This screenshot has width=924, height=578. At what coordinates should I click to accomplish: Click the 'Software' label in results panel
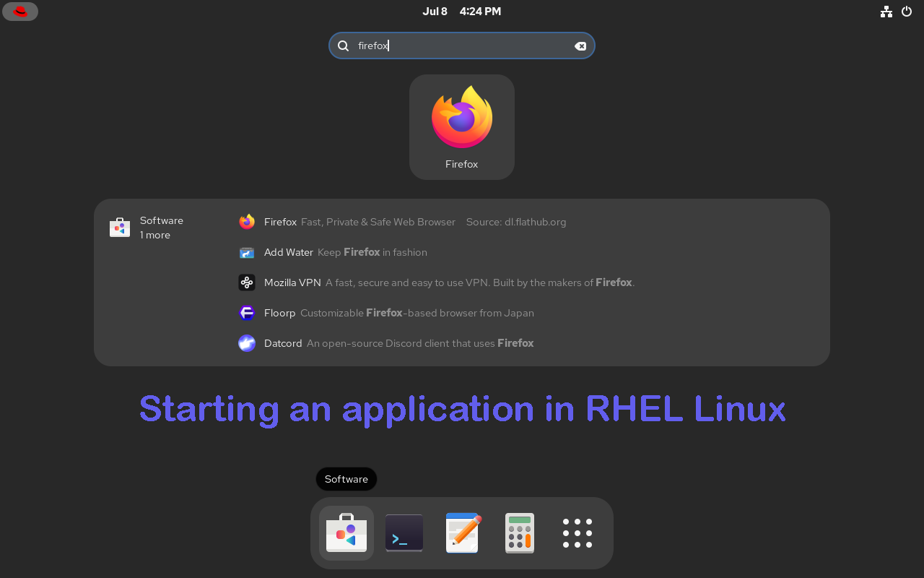pyautogui.click(x=162, y=220)
